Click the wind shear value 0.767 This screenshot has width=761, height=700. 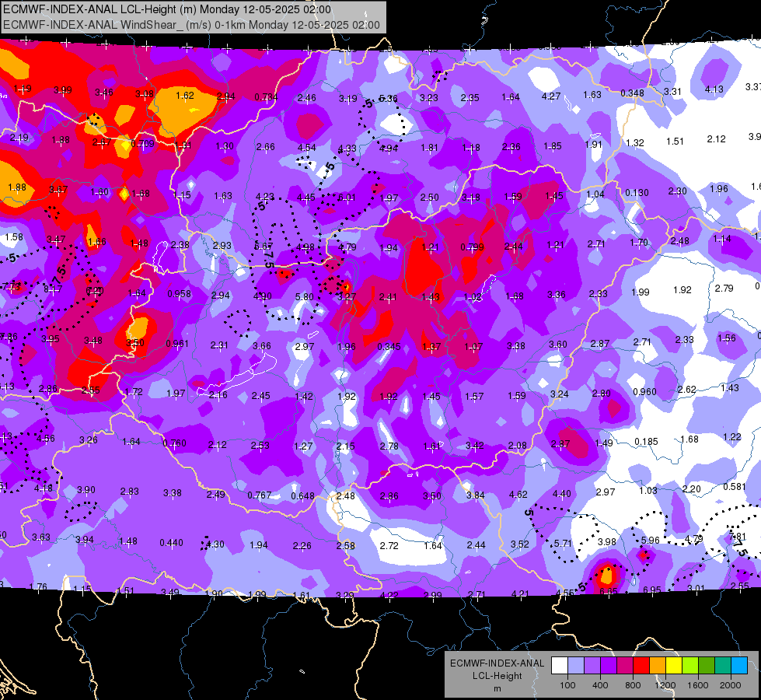click(259, 495)
